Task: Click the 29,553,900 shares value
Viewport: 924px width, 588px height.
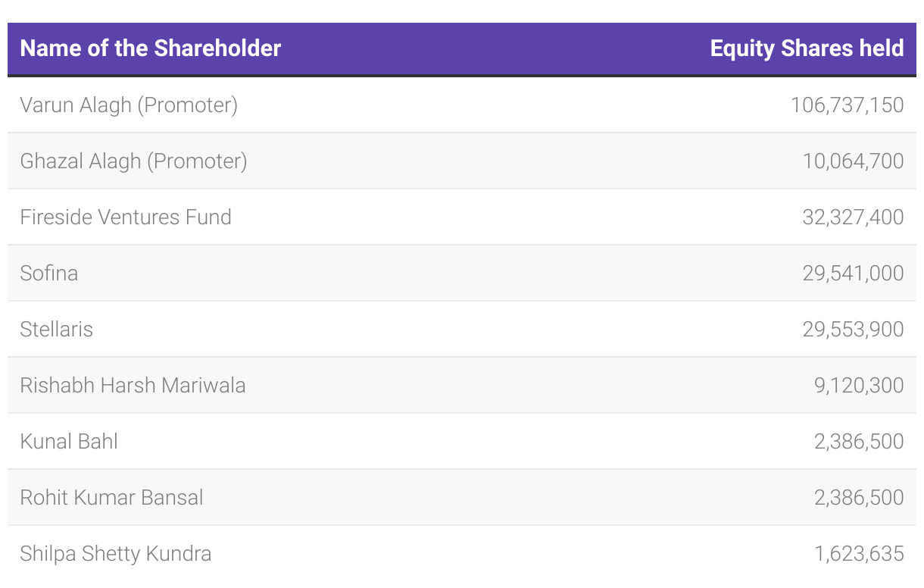Action: (x=853, y=329)
